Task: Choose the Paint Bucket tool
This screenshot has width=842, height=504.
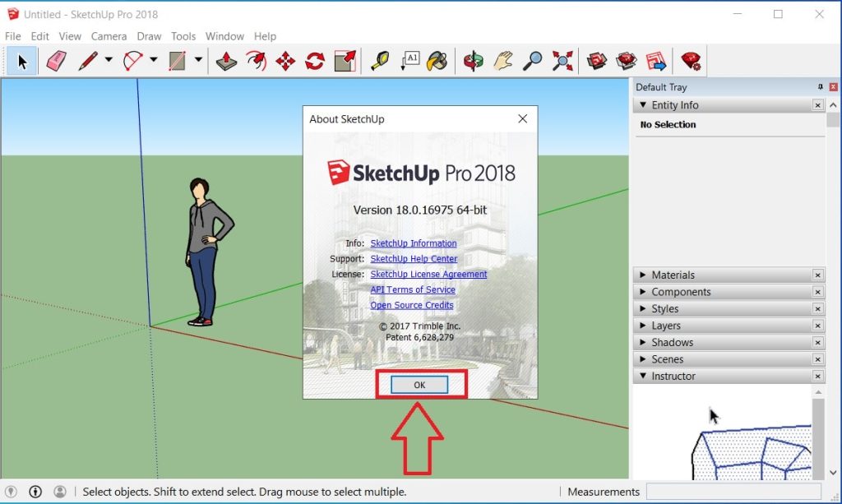Action: click(437, 61)
